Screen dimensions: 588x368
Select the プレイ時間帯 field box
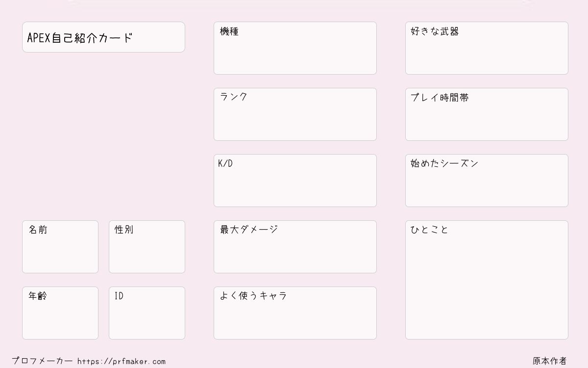pos(487,114)
